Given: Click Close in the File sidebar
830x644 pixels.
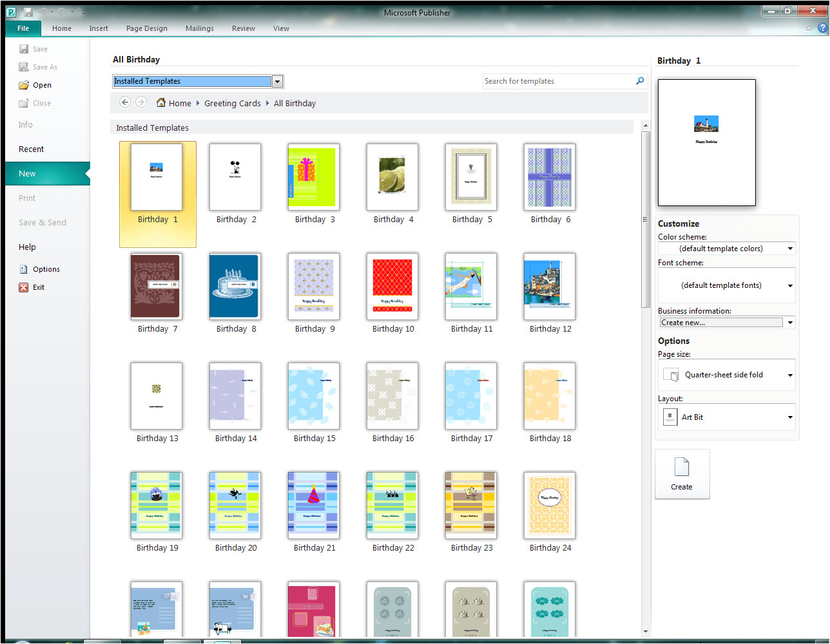Looking at the screenshot, I should click(x=35, y=103).
